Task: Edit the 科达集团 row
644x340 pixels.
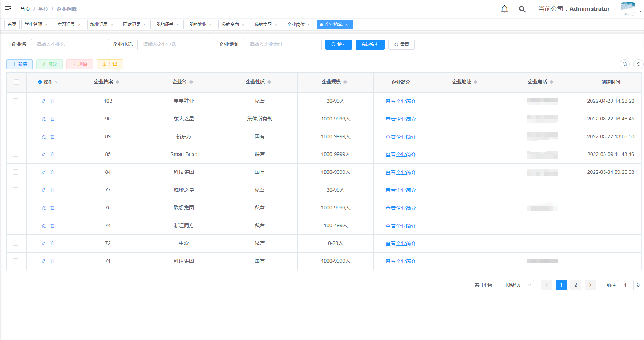Action: [x=44, y=261]
